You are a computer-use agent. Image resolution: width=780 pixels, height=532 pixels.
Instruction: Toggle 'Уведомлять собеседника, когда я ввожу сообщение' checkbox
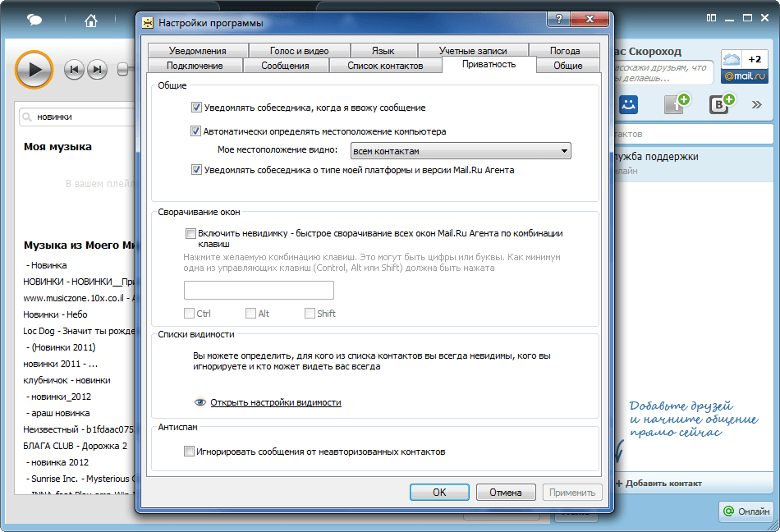pos(196,108)
